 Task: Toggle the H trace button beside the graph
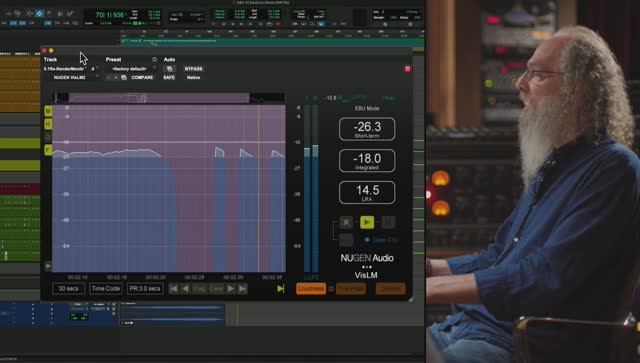pos(48,124)
